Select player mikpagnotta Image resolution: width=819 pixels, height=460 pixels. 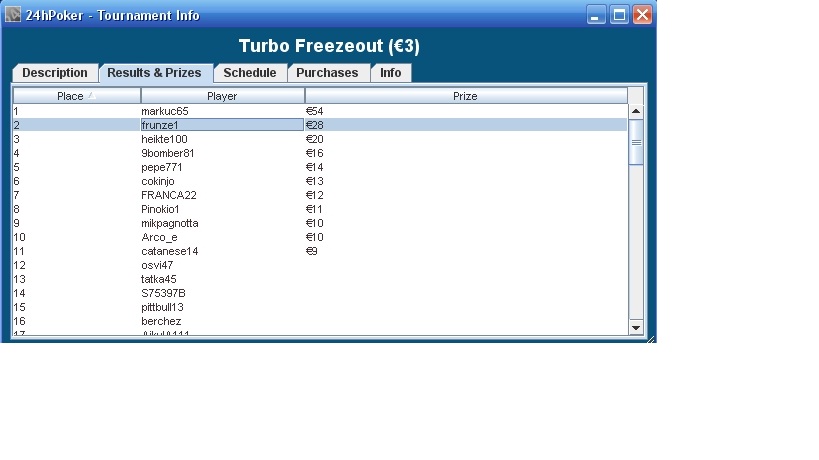(x=170, y=223)
